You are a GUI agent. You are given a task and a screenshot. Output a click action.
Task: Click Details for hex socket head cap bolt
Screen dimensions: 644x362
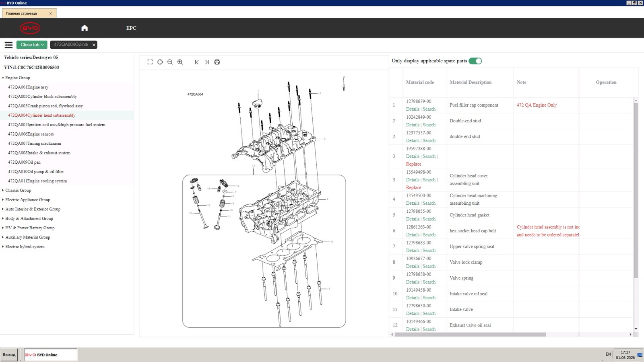413,234
